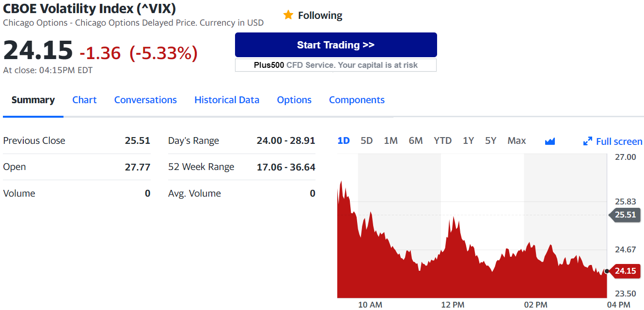The width and height of the screenshot is (644, 310).
Task: Open the Options tab
Action: click(x=294, y=100)
